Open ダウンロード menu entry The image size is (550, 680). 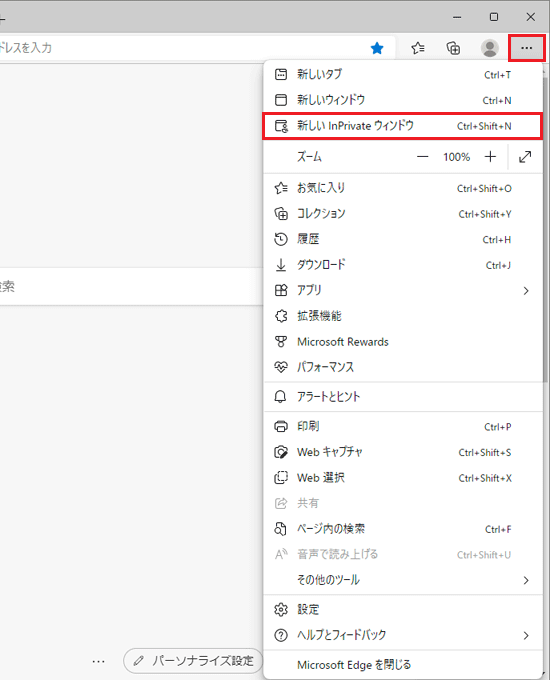pos(403,265)
